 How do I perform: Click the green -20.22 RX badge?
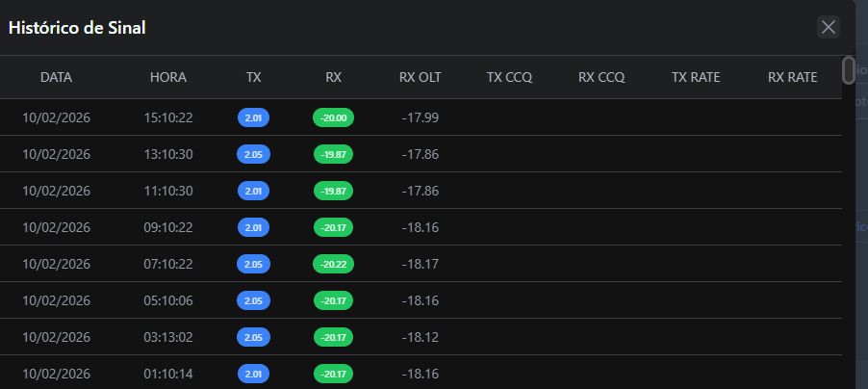[x=333, y=264]
